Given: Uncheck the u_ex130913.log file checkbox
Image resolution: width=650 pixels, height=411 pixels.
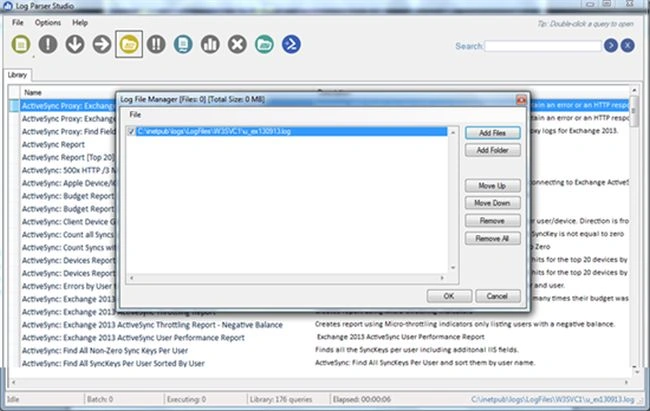Looking at the screenshot, I should 131,131.
